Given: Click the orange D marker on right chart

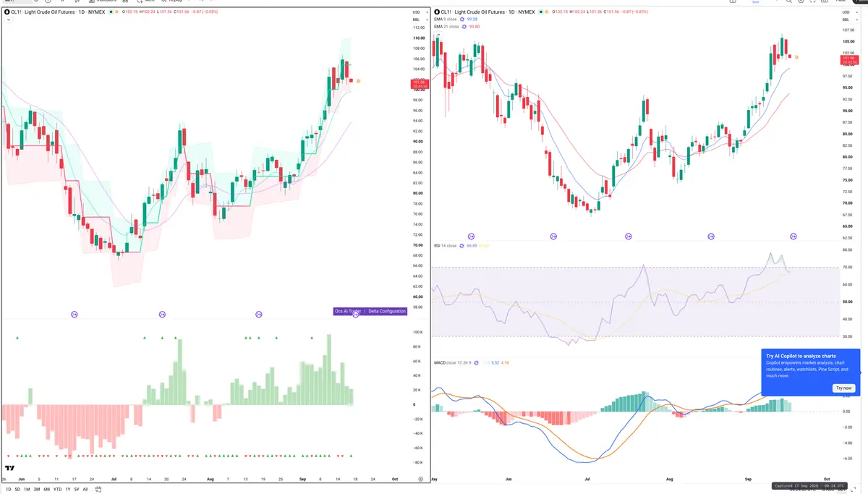Looking at the screenshot, I should [796, 56].
